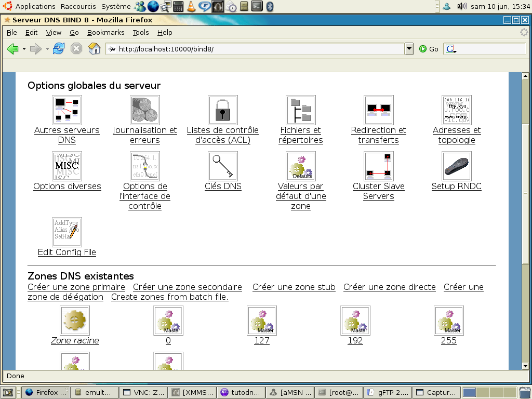The width and height of the screenshot is (532, 399).
Task: Open the Master zone icon labeled 127
Action: pyautogui.click(x=262, y=320)
